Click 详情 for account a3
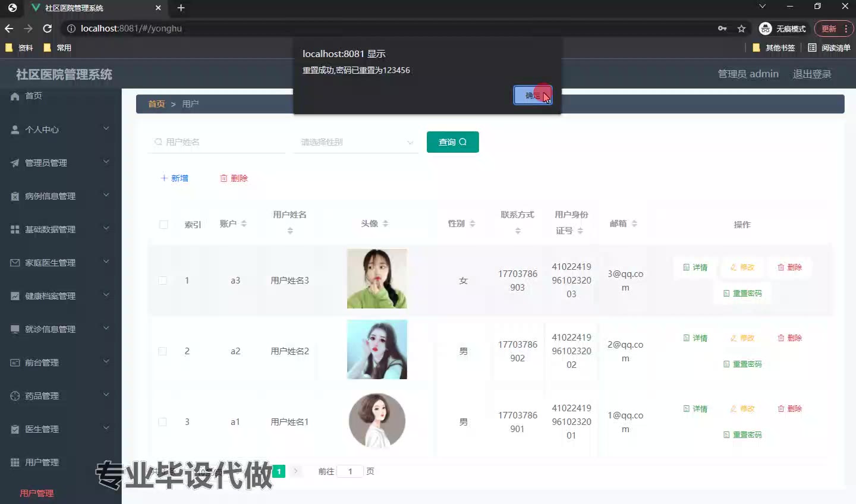The width and height of the screenshot is (856, 504). coord(695,267)
